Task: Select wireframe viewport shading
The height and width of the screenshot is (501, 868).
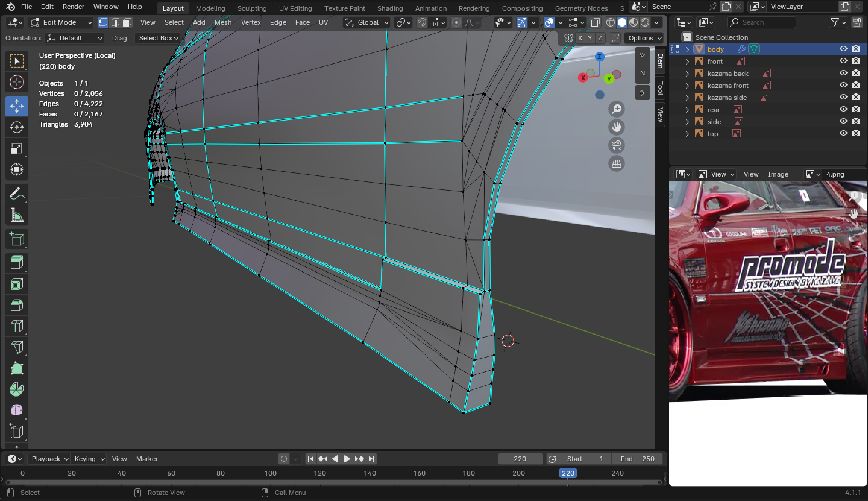Action: click(x=611, y=22)
